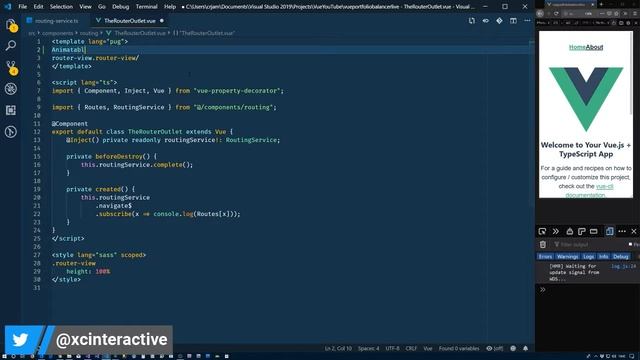Open the browser hamburger menu
Screen dimensions: 640x360
tap(635, 13)
